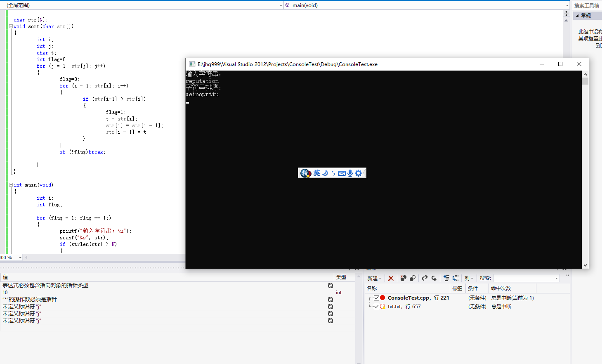Click go to disassembly icon
Viewport: 602px width, 364px height.
coord(456,278)
